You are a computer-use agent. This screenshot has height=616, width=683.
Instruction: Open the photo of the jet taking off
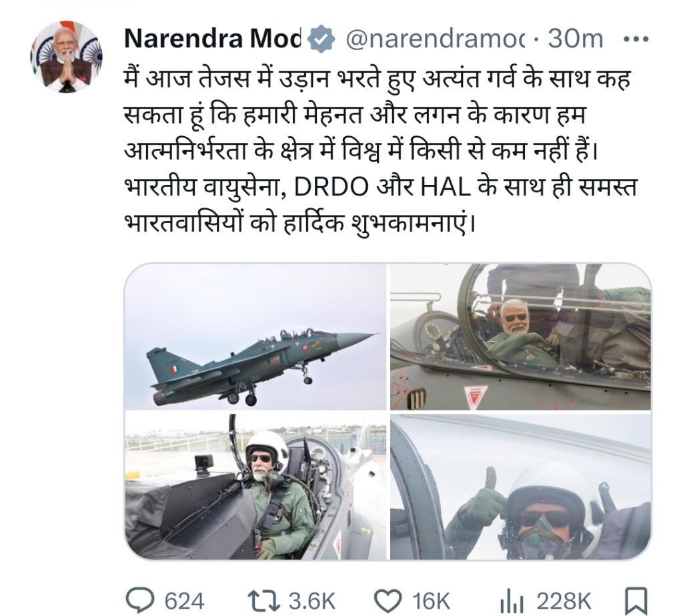tap(255, 337)
